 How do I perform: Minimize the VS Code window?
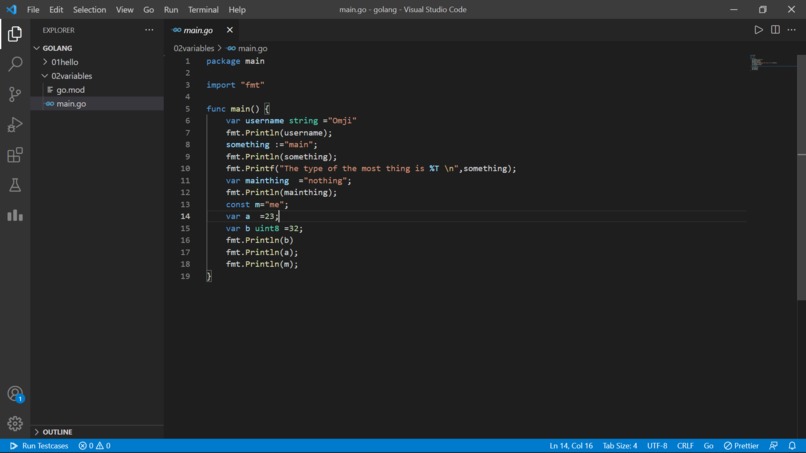(x=734, y=9)
